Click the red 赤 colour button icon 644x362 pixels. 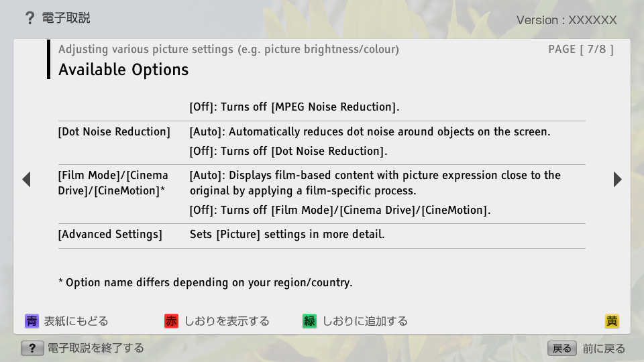tap(171, 321)
